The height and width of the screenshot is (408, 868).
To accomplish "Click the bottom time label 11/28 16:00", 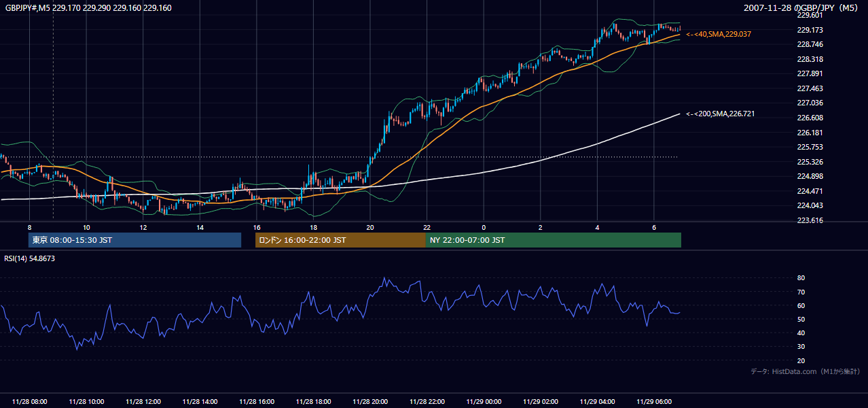I will click(257, 402).
